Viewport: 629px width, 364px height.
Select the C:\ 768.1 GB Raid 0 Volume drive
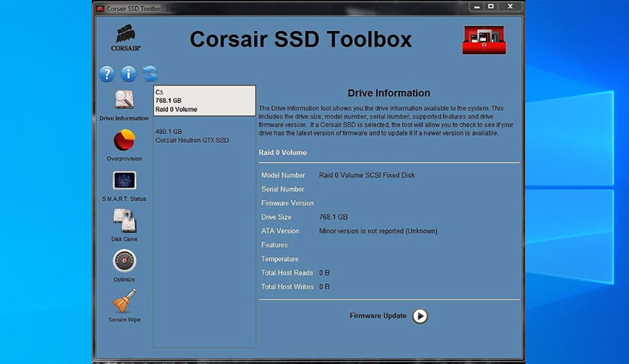(x=204, y=101)
